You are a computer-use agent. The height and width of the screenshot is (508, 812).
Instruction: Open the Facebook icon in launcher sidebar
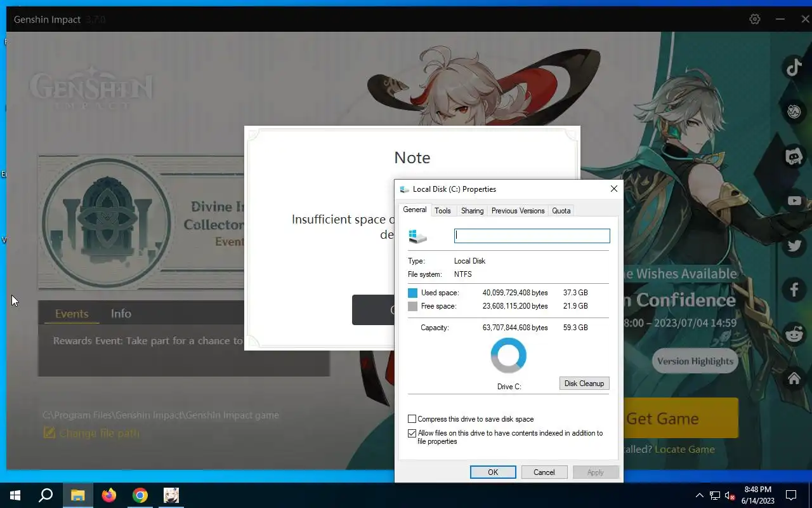click(794, 290)
